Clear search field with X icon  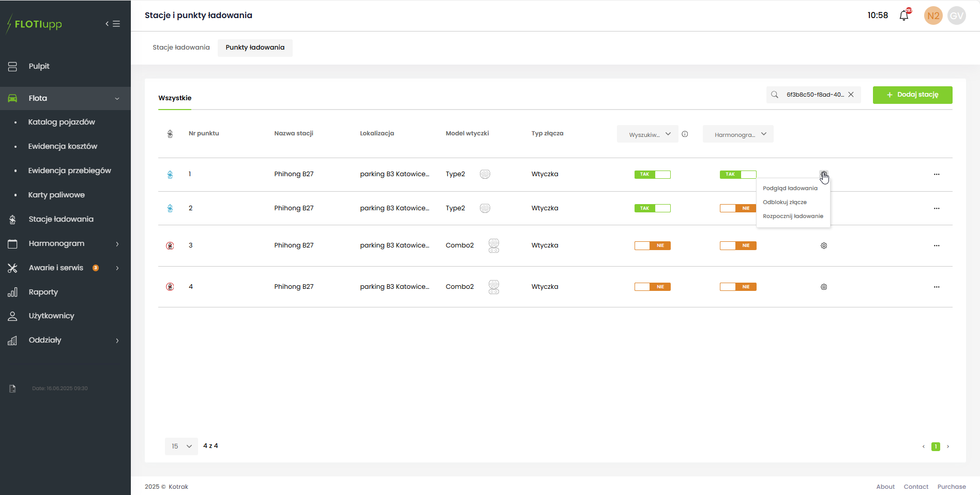point(851,95)
